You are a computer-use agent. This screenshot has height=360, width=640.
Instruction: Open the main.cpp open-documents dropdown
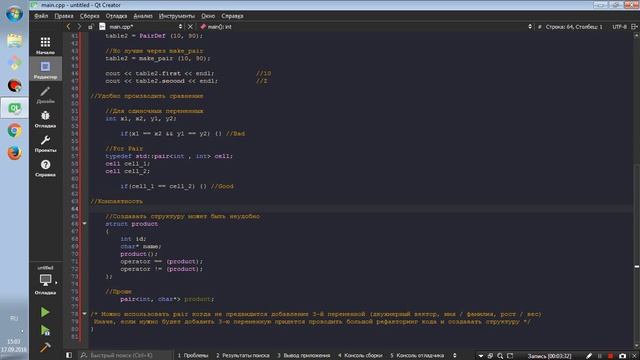click(x=140, y=27)
